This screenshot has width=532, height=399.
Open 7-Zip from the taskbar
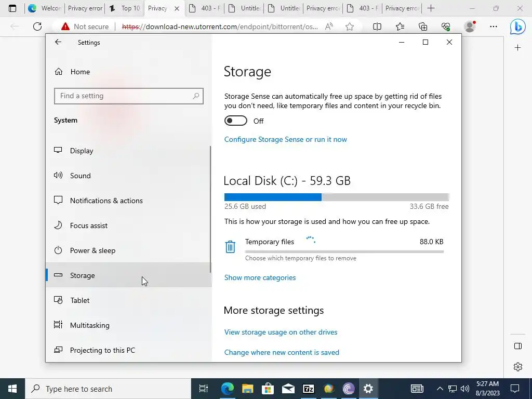coord(309,389)
